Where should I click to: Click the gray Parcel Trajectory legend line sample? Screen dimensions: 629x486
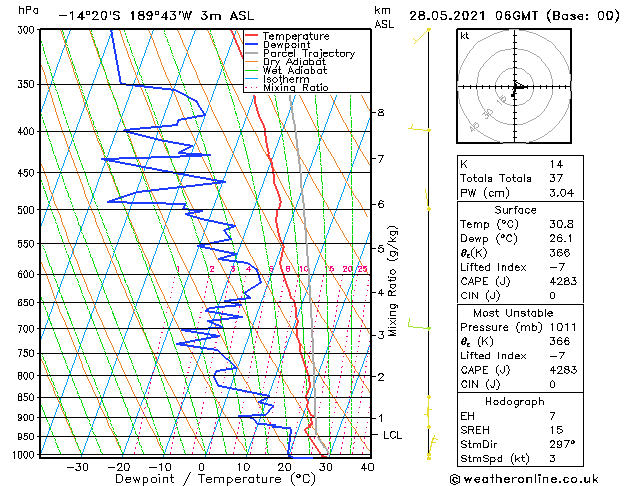pos(251,53)
